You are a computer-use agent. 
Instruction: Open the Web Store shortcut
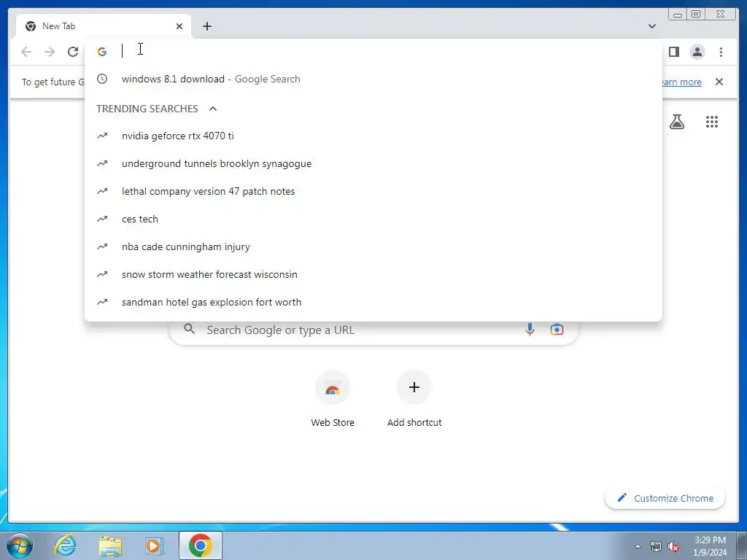click(x=333, y=399)
